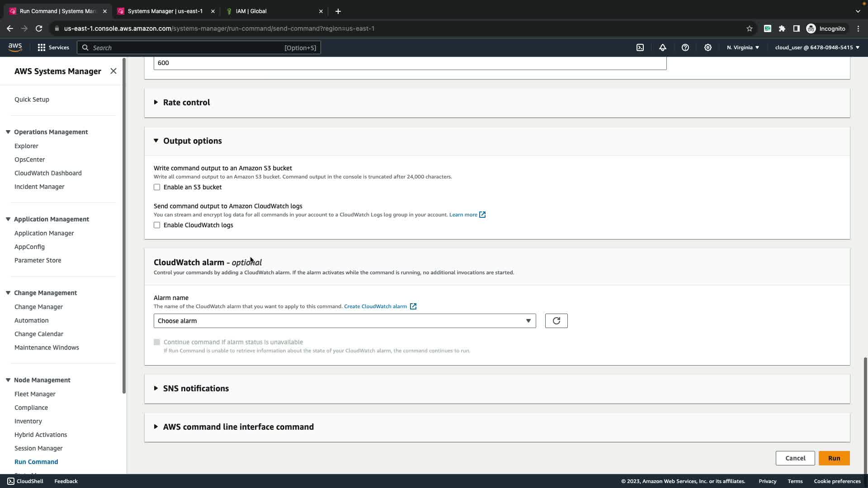
Task: Expand AWS command line interface command section
Action: click(238, 427)
